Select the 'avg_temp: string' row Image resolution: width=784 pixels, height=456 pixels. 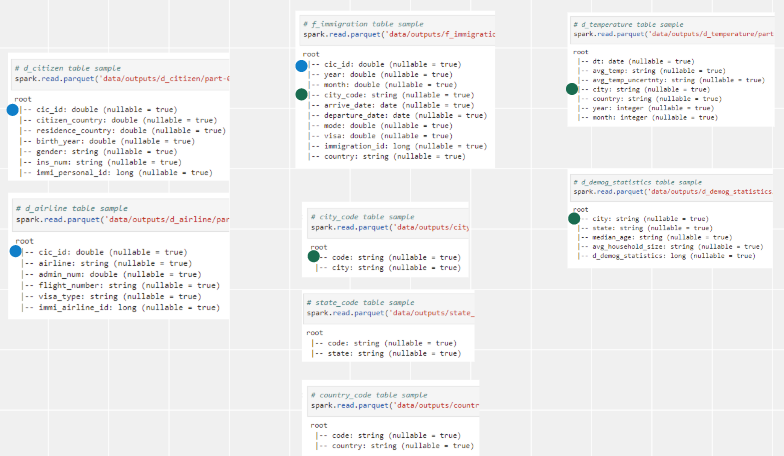tap(652, 71)
